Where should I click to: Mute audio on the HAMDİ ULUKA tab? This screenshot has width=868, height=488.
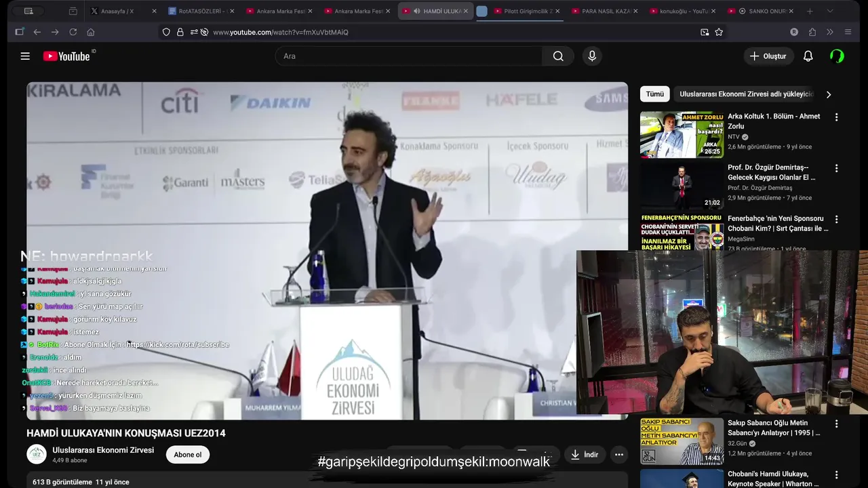[x=416, y=11]
